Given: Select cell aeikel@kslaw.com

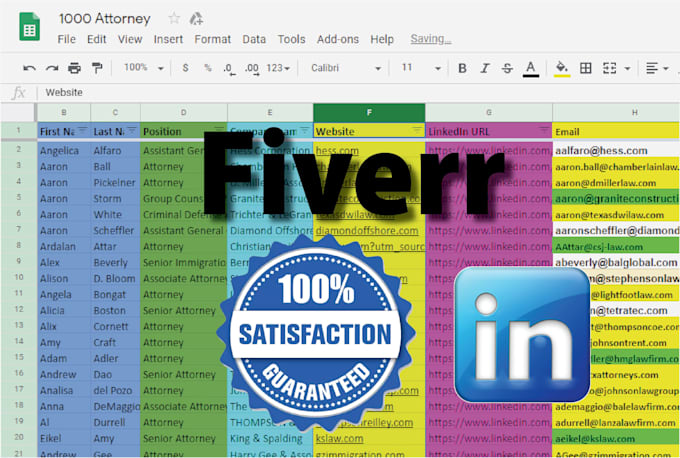Looking at the screenshot, I should coord(616,438).
